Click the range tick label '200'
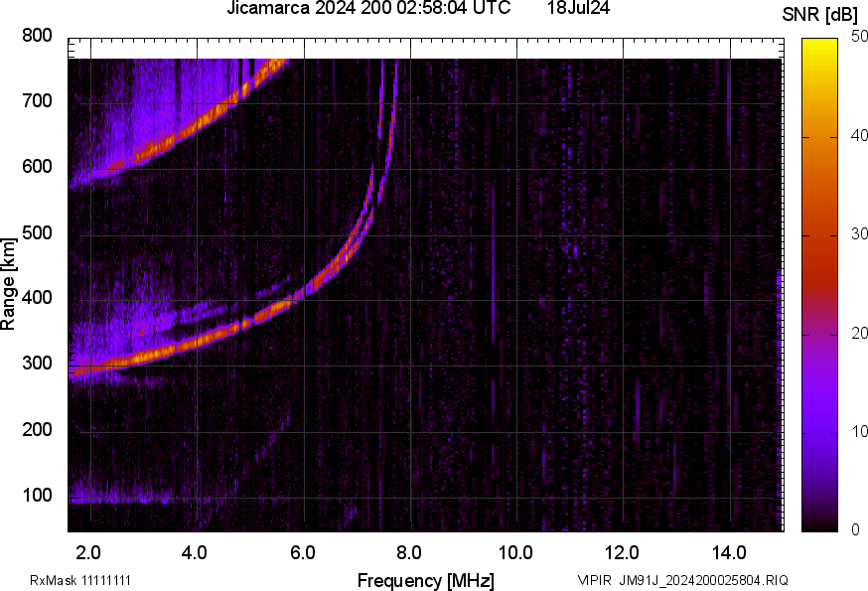 (x=37, y=429)
